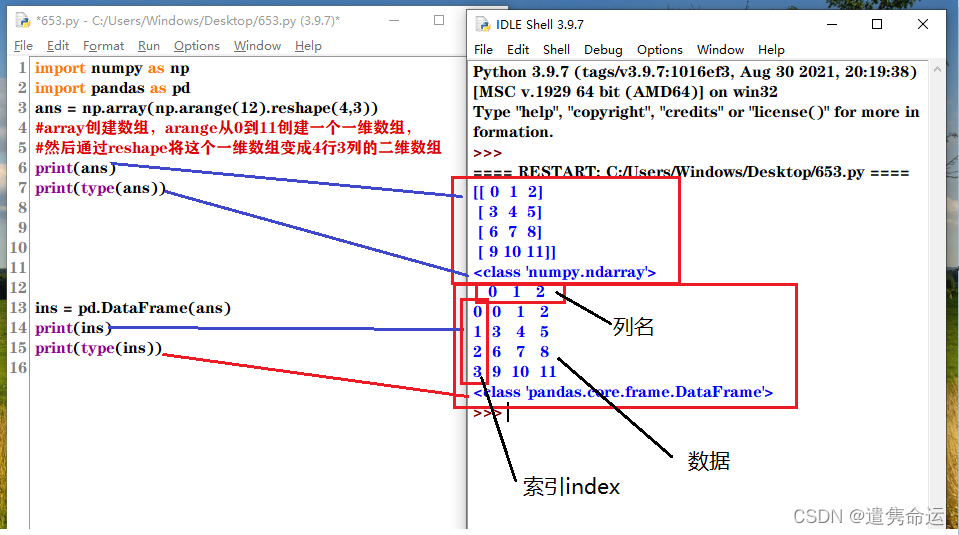Image resolution: width=959 pixels, height=535 pixels.
Task: Click the '[MSC v.1929 64 bit (AMD64)] on win32' line
Action: [625, 92]
